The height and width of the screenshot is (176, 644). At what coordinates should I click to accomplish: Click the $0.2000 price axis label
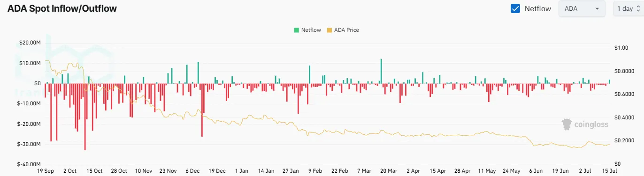624,140
